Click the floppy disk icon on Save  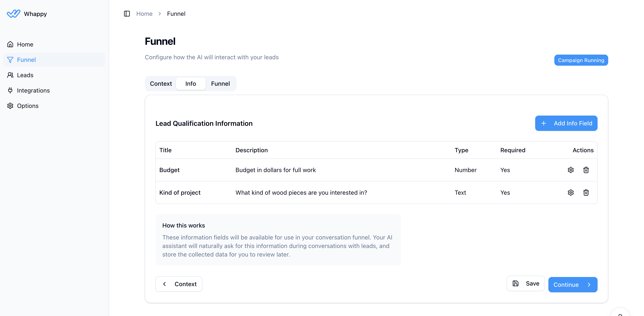[516, 283]
